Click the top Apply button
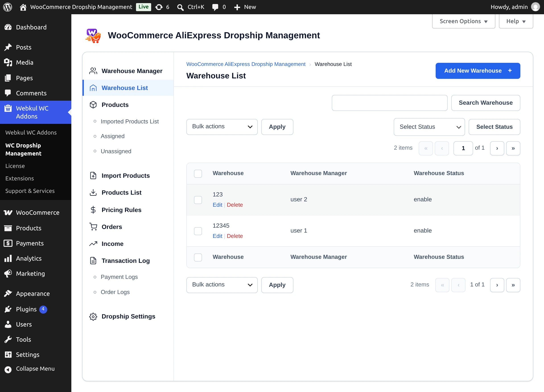 (277, 127)
